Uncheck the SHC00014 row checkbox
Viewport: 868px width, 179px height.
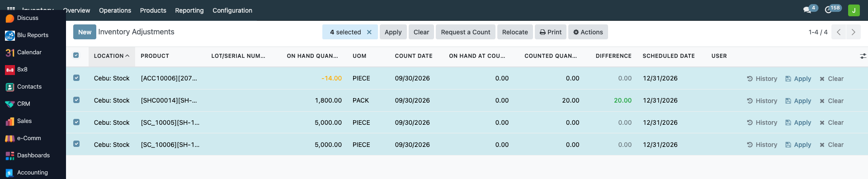tap(76, 100)
